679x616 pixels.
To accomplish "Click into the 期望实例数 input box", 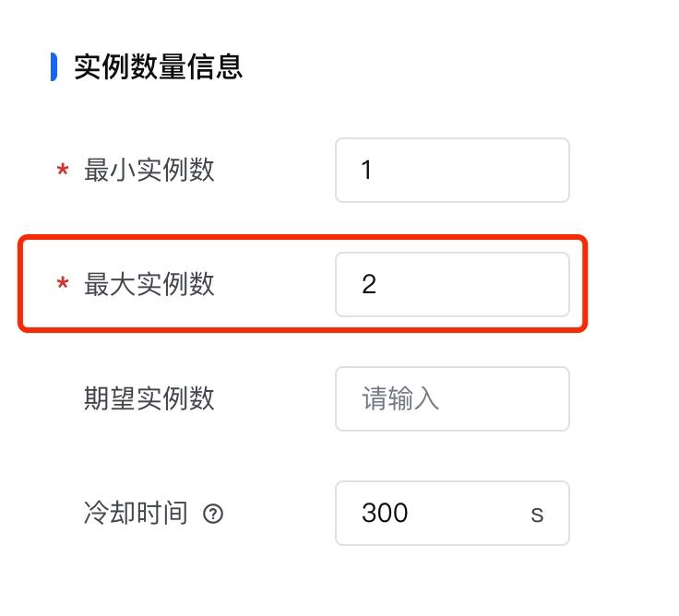I will [452, 398].
